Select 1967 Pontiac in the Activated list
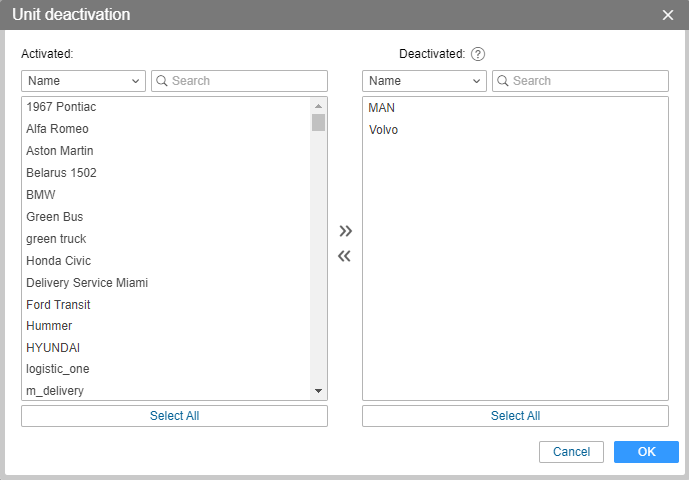The width and height of the screenshot is (689, 480). (x=61, y=107)
